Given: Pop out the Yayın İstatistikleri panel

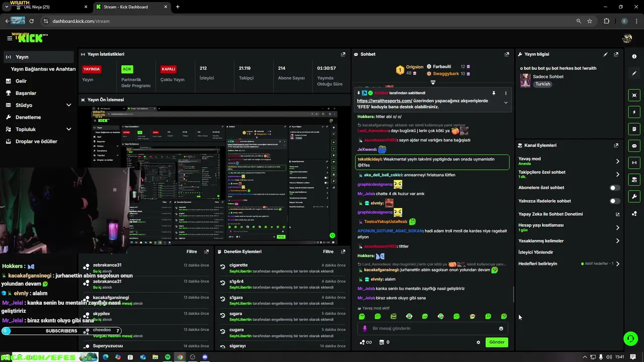Looking at the screenshot, I should [343, 54].
